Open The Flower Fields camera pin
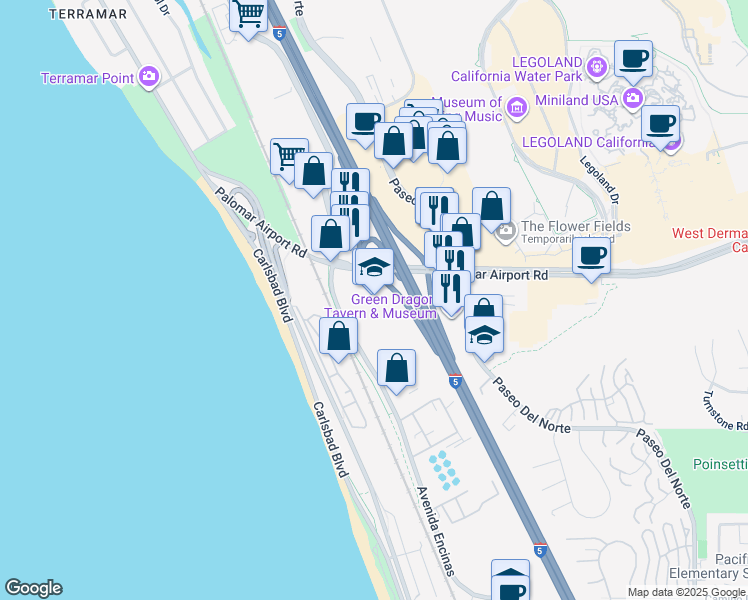 click(506, 232)
